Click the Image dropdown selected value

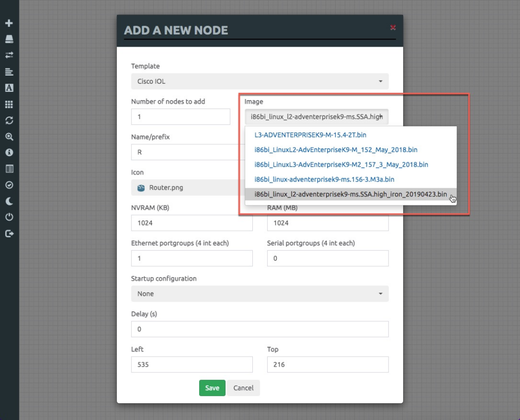point(316,117)
